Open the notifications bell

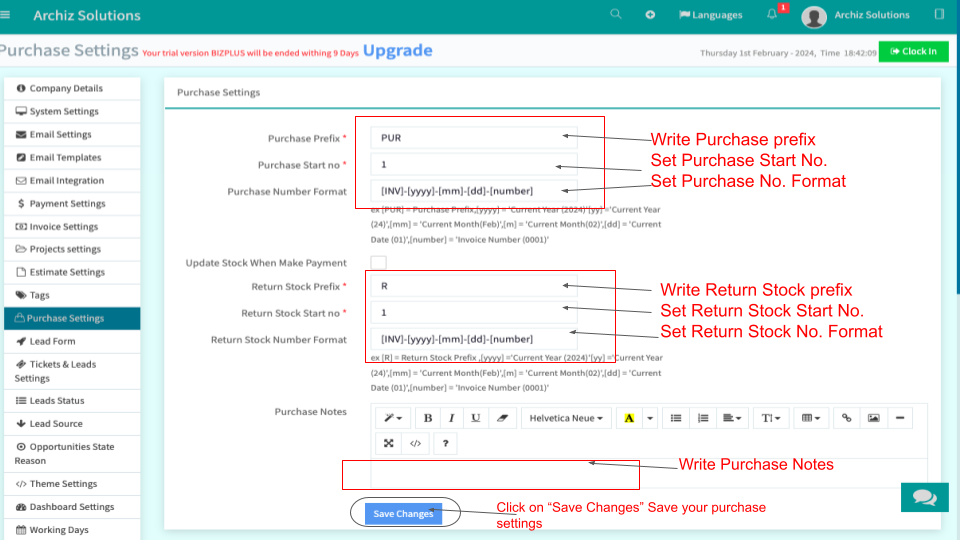772,15
